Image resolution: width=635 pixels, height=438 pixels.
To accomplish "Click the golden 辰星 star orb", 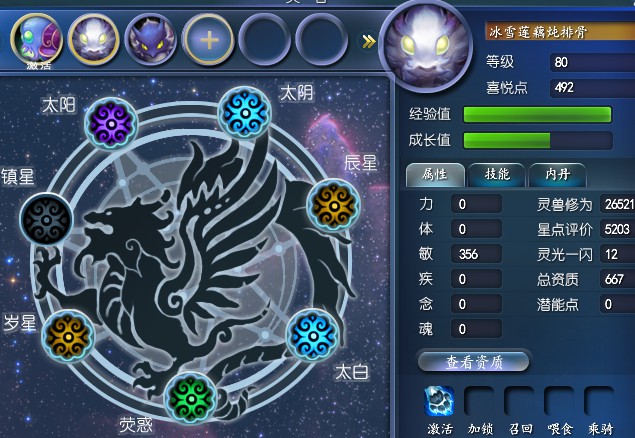I will pos(333,206).
